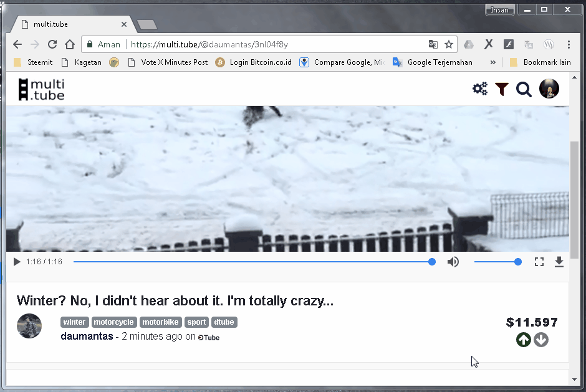Bookmark this page with star icon
Image resolution: width=586 pixels, height=392 pixels.
pyautogui.click(x=449, y=44)
